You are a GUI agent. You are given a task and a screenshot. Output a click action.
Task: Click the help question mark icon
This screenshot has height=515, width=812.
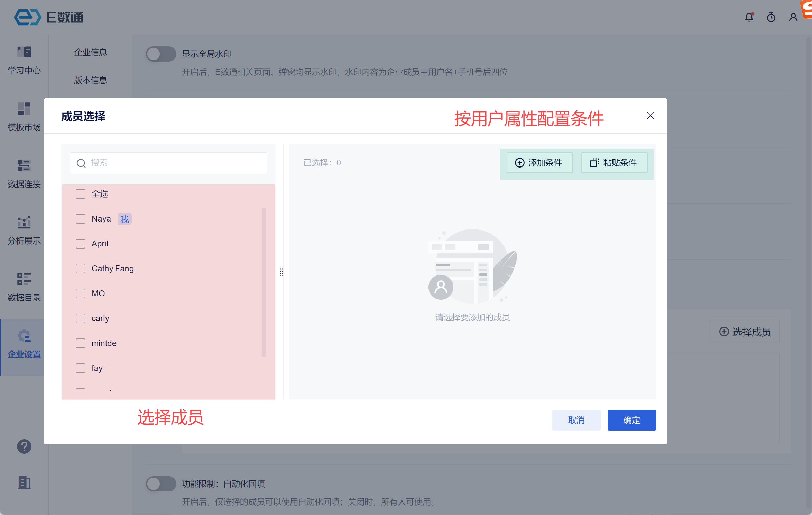(x=24, y=446)
